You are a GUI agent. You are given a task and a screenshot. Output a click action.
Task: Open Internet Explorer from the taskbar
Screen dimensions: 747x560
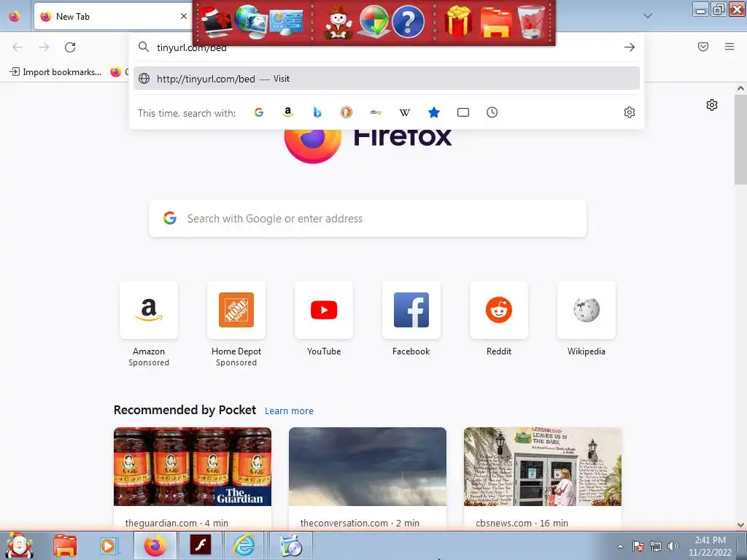pos(244,545)
